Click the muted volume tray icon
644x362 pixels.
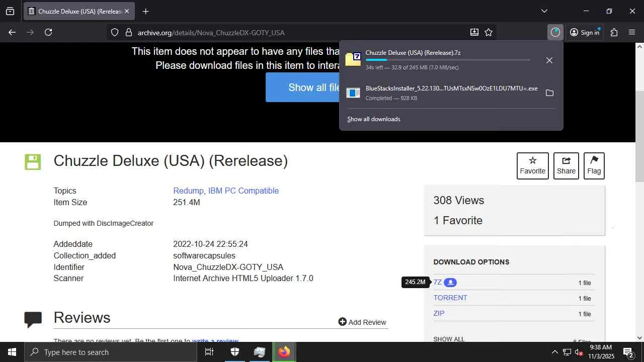coord(579,352)
